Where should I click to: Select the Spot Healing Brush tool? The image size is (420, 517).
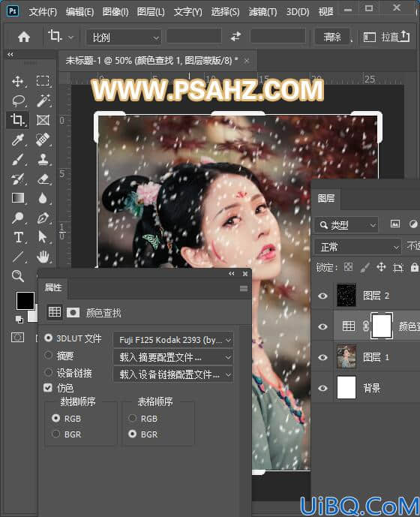click(43, 140)
